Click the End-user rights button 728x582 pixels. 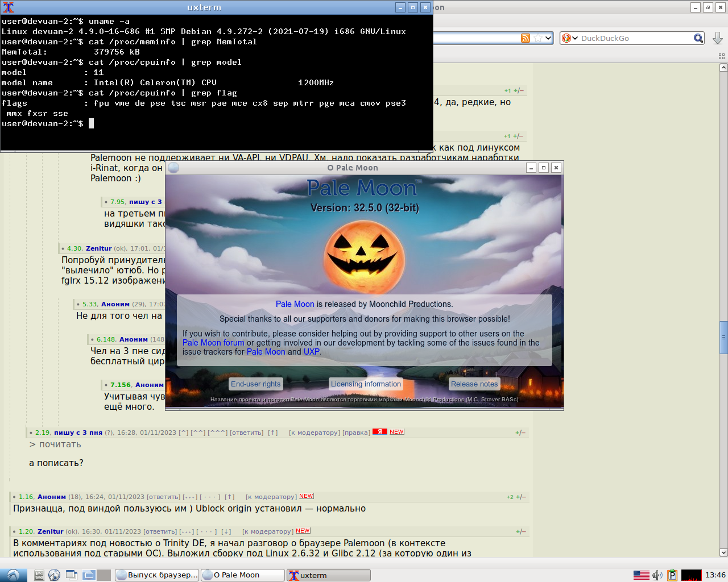(256, 384)
